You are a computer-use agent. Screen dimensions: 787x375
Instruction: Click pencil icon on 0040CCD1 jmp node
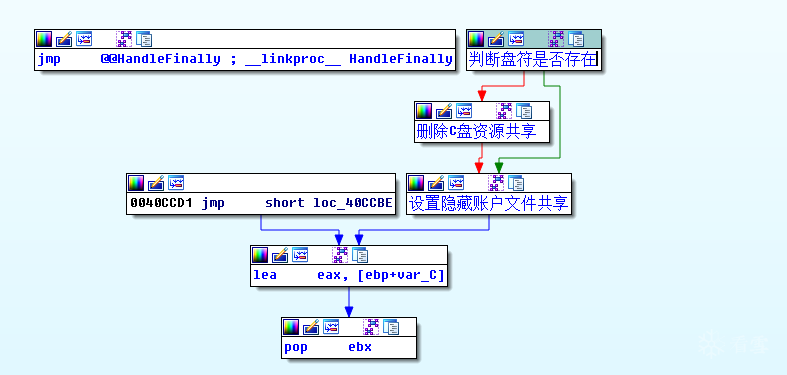(x=156, y=183)
